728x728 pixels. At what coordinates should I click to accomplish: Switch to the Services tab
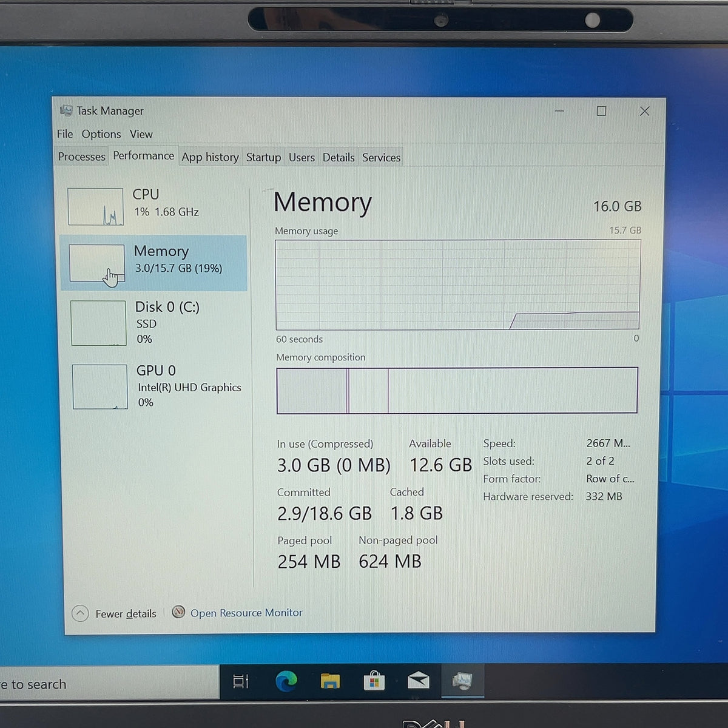point(381,157)
